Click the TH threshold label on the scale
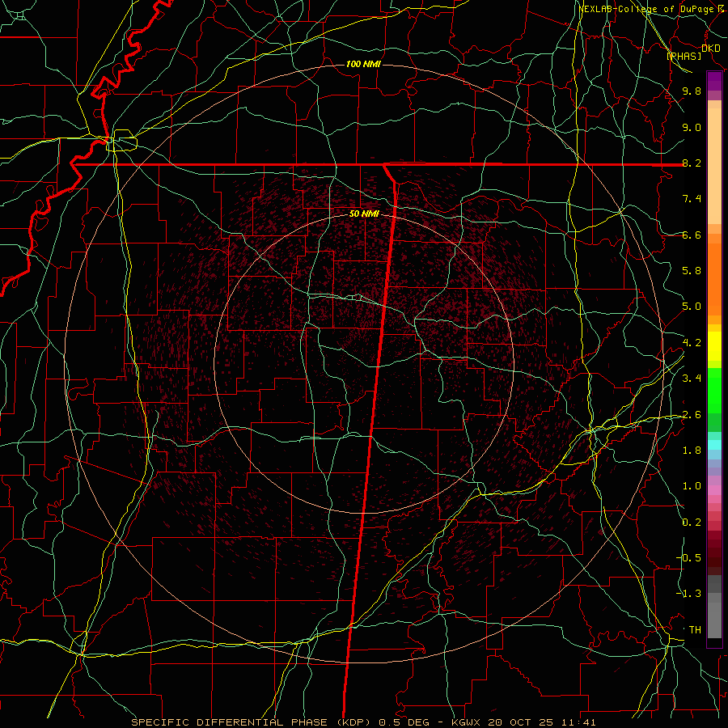Screen dimensions: 728x728 click(x=695, y=630)
